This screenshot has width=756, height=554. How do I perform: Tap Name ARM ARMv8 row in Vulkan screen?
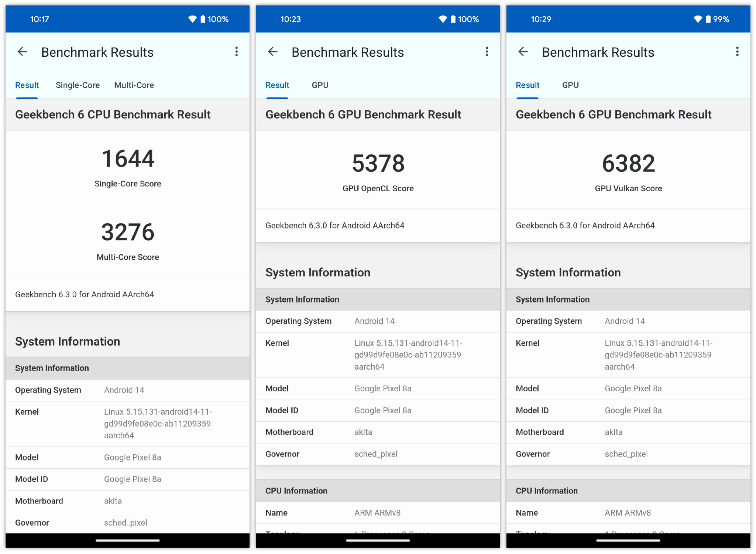point(628,513)
